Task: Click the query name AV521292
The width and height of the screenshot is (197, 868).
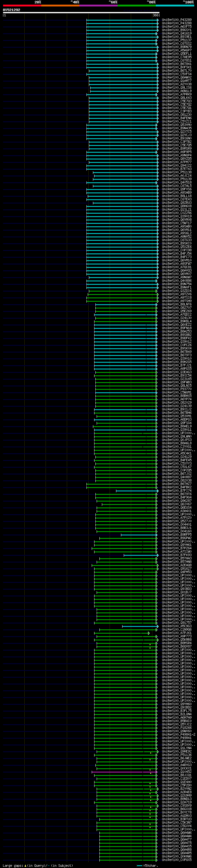Action: 11,10
